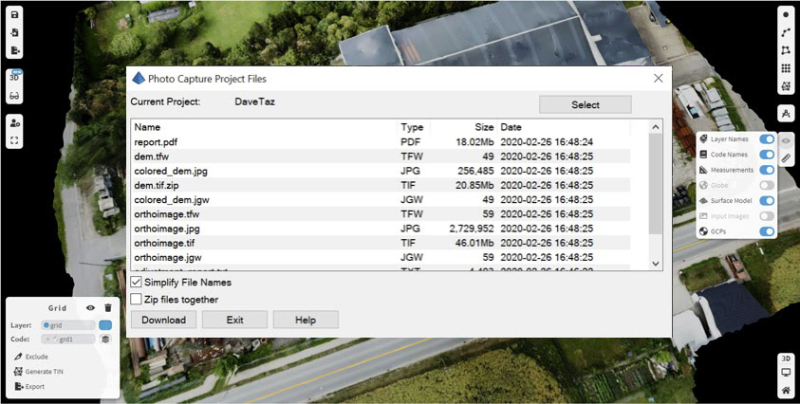Check the Zip files together box
Screen dimensions: 800x404
137,299
